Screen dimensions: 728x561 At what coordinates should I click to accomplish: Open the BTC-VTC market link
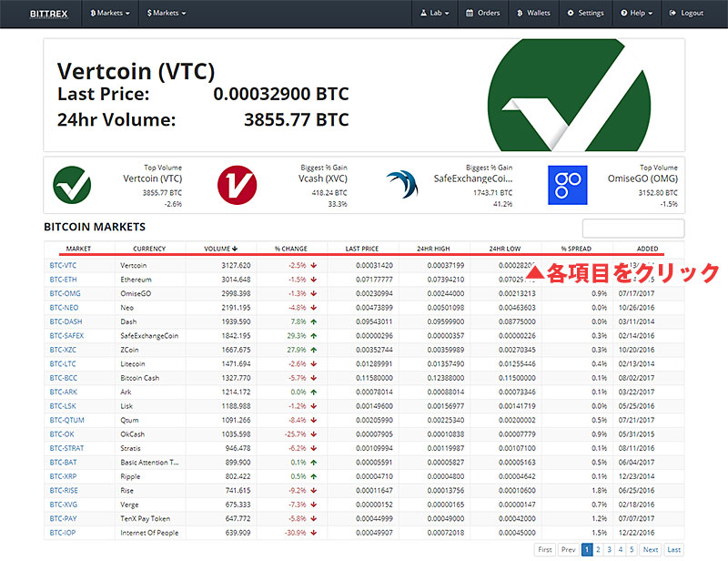click(63, 265)
